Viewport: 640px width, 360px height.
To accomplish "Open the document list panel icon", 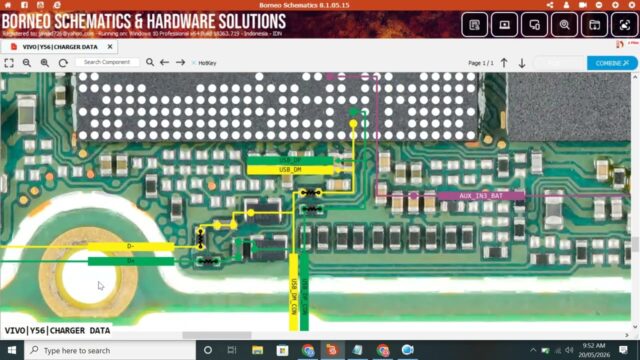I will 474,25.
